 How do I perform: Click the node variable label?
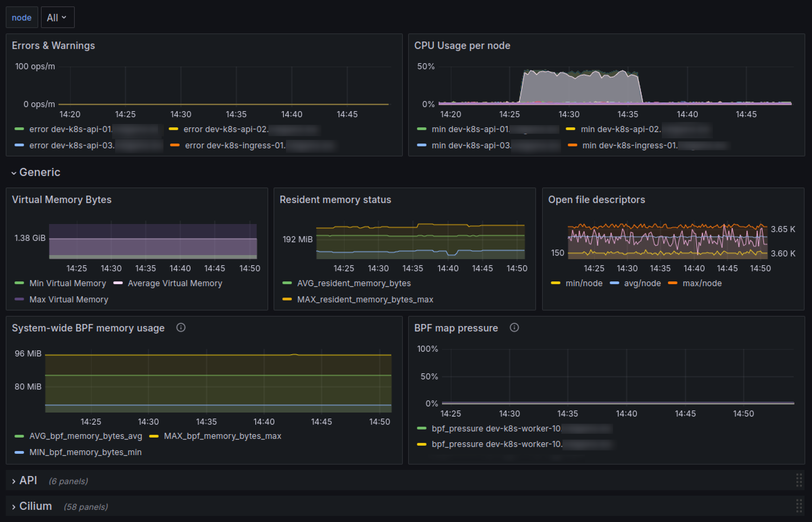tap(22, 17)
